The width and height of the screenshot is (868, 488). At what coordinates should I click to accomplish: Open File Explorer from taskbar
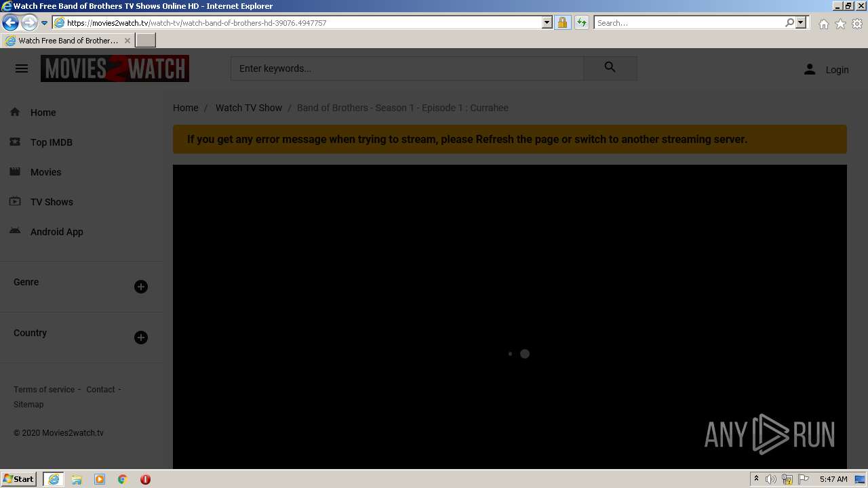[x=77, y=479]
